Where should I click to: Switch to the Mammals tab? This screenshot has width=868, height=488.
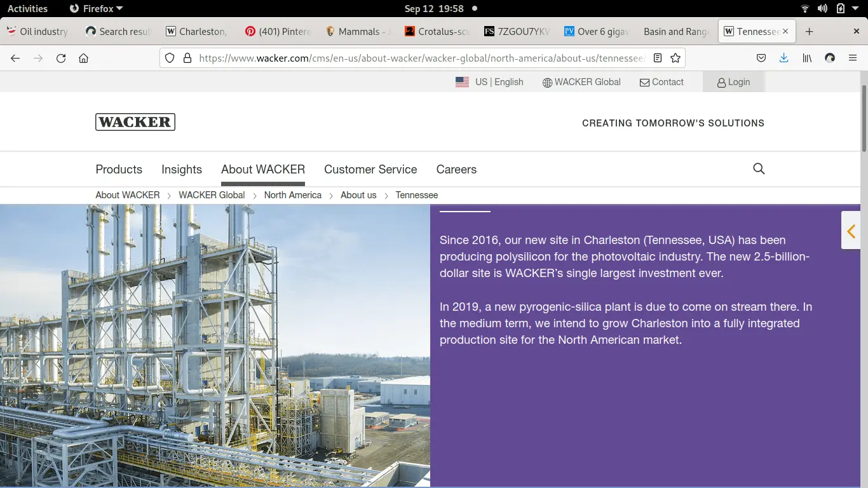[356, 31]
